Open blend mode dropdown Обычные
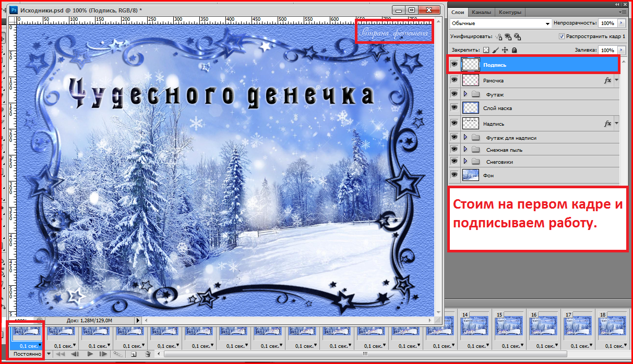This screenshot has height=364, width=633. 500,23
